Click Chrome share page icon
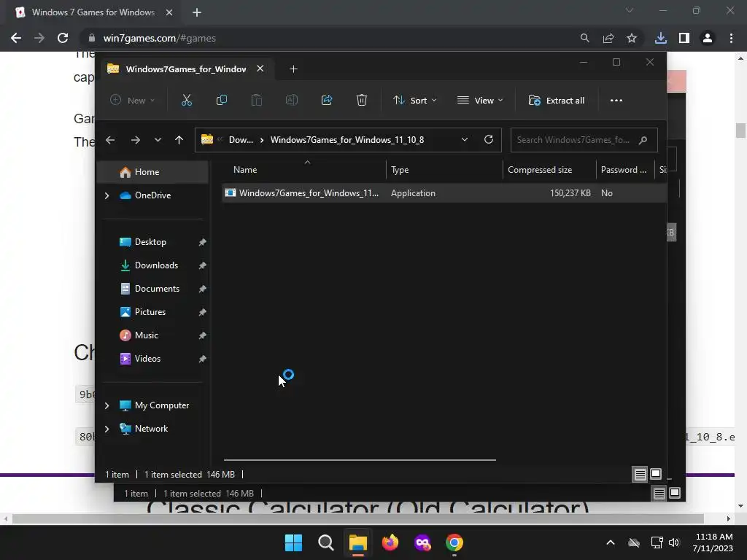Image resolution: width=747 pixels, height=560 pixels. tap(608, 38)
